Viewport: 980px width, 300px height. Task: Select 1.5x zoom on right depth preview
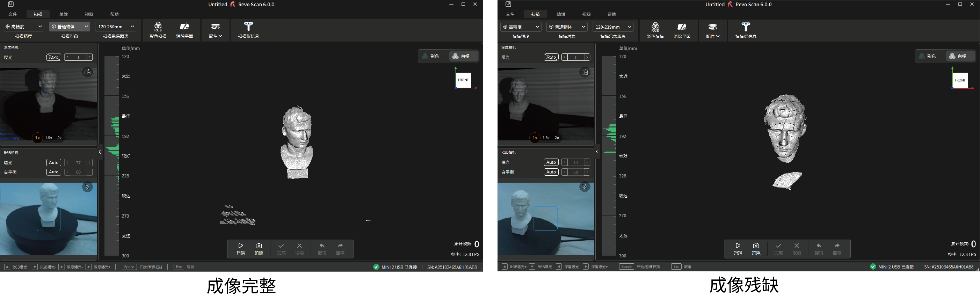[546, 138]
